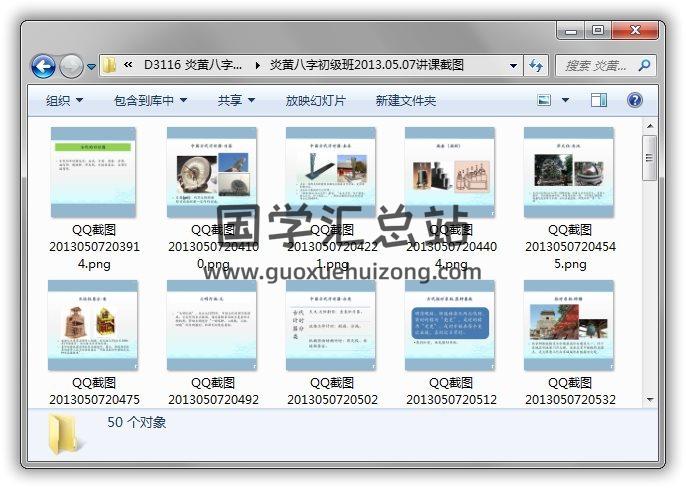686x489 pixels.
Task: Click the change view icon in toolbar
Action: [x=545, y=100]
